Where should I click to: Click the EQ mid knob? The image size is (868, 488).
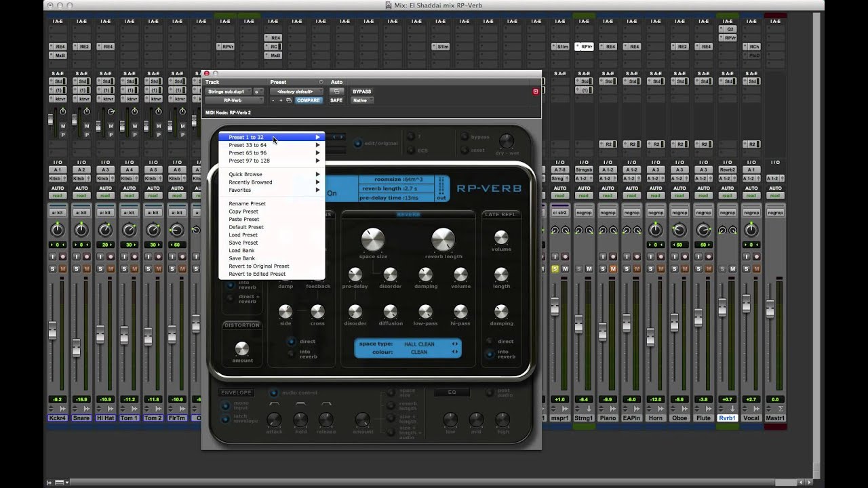tap(477, 420)
